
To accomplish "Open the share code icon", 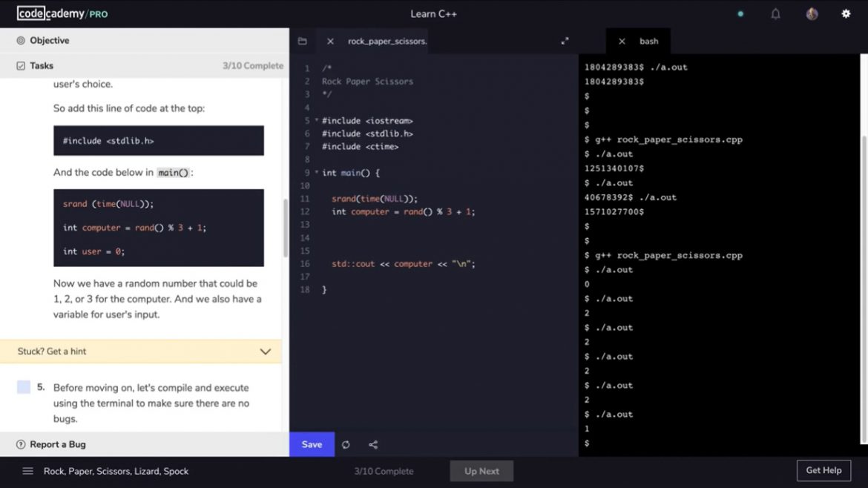I will [x=373, y=444].
